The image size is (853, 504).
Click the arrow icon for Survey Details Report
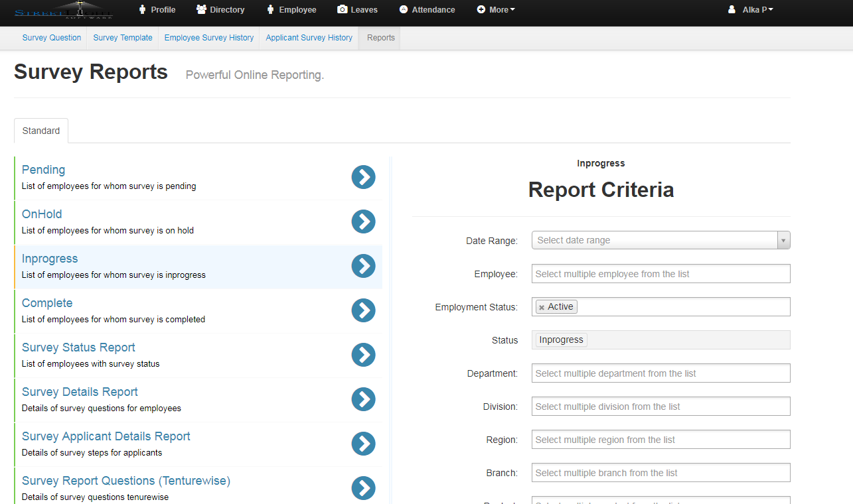(363, 399)
